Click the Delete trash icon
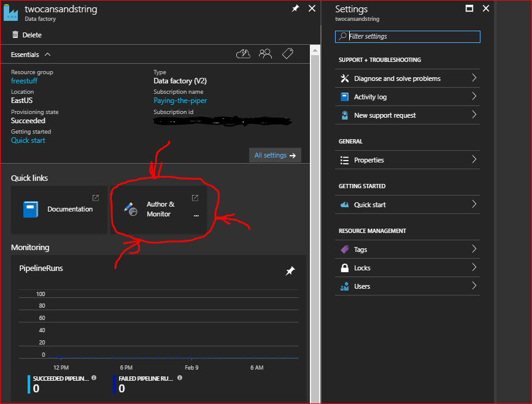The image size is (532, 404). [x=15, y=34]
